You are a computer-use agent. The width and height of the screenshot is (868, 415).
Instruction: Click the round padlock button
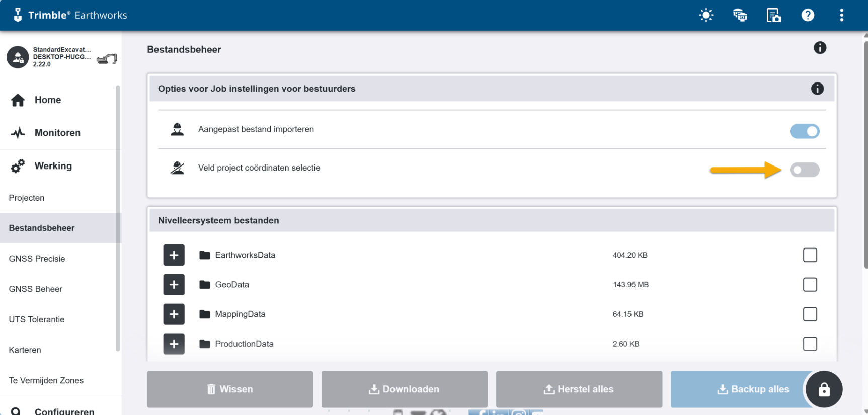click(x=824, y=389)
